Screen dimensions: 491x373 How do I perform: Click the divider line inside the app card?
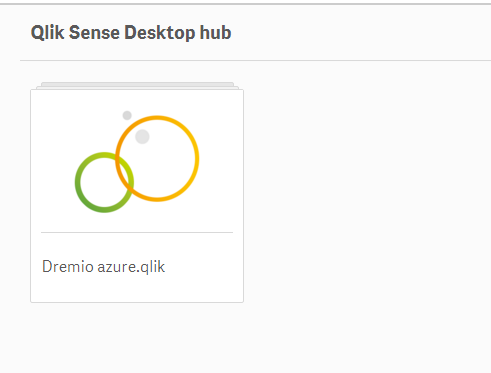tap(137, 232)
